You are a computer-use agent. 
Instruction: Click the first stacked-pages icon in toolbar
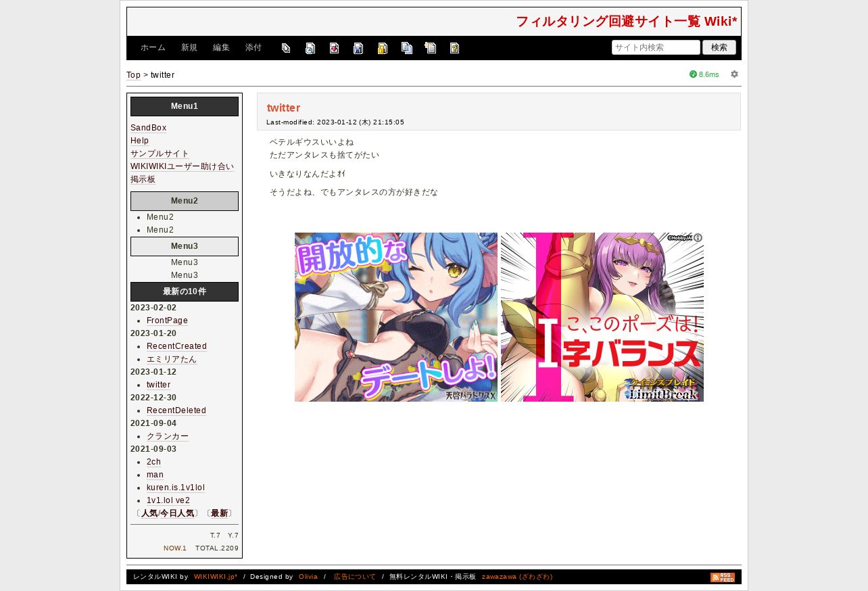point(286,48)
